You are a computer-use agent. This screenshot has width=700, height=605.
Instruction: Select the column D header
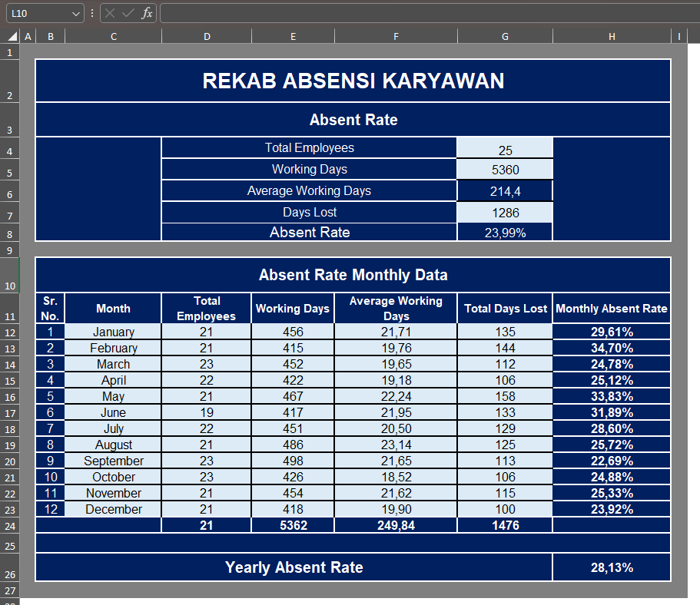pyautogui.click(x=207, y=37)
